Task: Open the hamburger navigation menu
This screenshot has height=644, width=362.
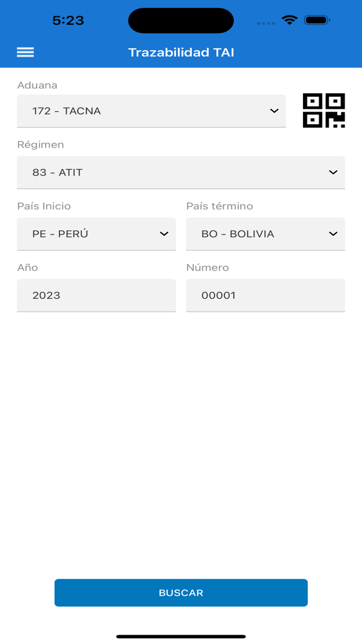Action: click(25, 52)
